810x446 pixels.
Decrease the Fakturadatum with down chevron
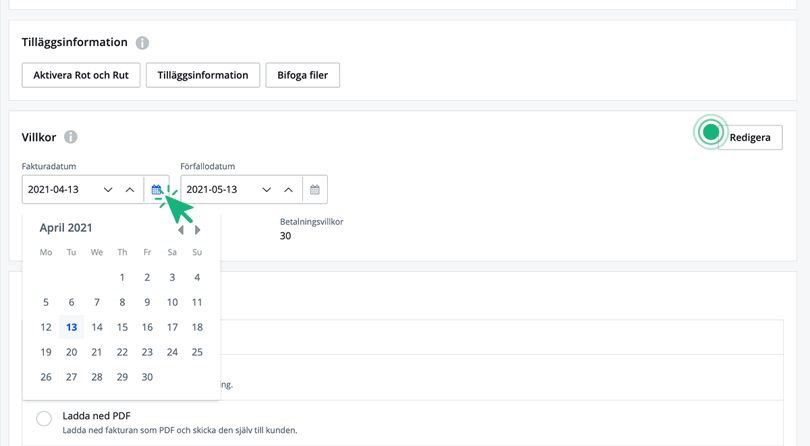click(108, 190)
